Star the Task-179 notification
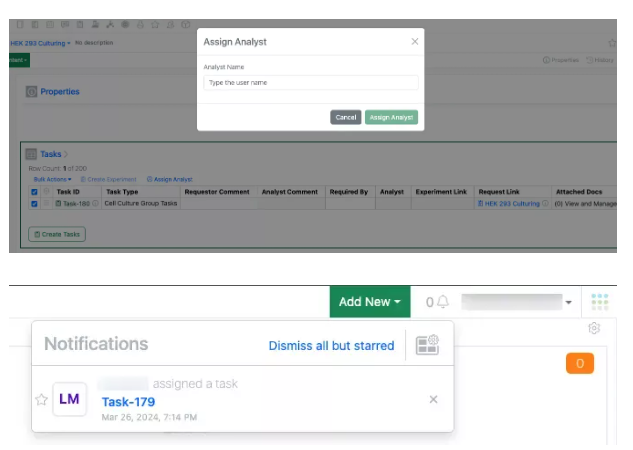This screenshot has width=633, height=450. (41, 400)
